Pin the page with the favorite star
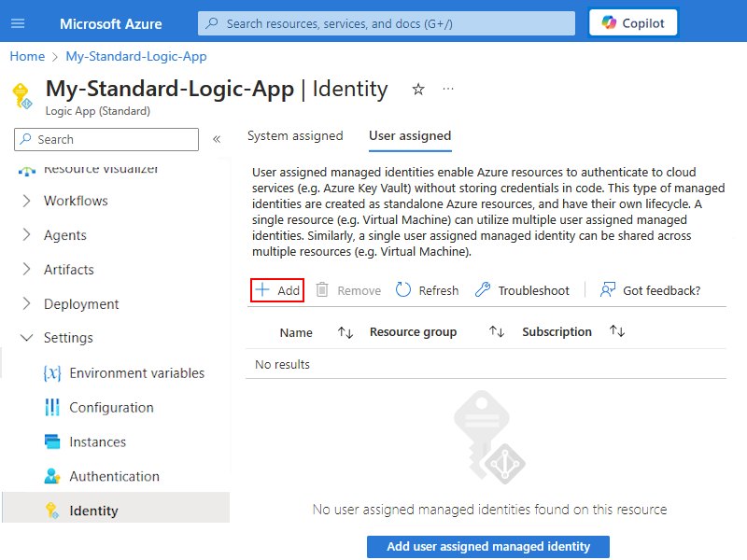This screenshot has height=560, width=747. (x=418, y=89)
